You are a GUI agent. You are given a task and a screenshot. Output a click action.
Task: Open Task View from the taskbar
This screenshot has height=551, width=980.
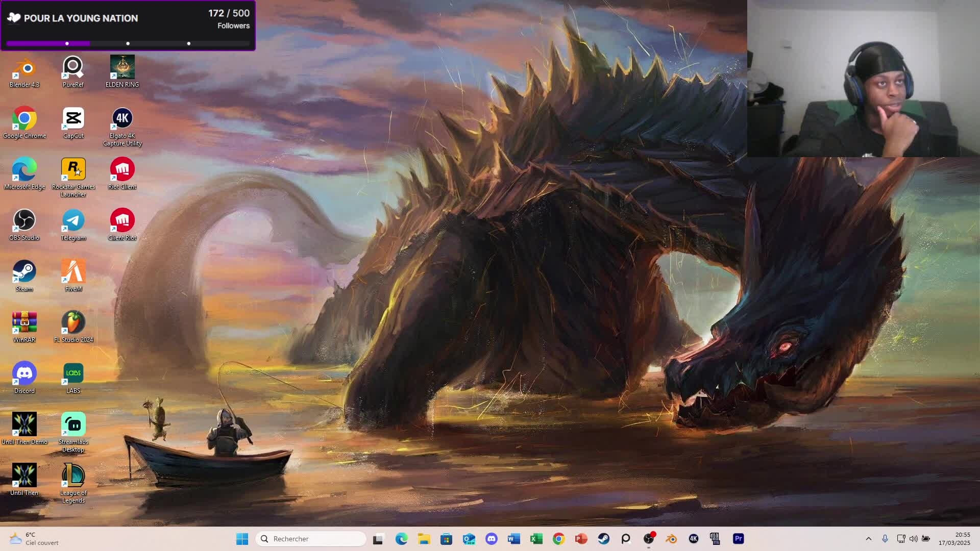point(378,539)
